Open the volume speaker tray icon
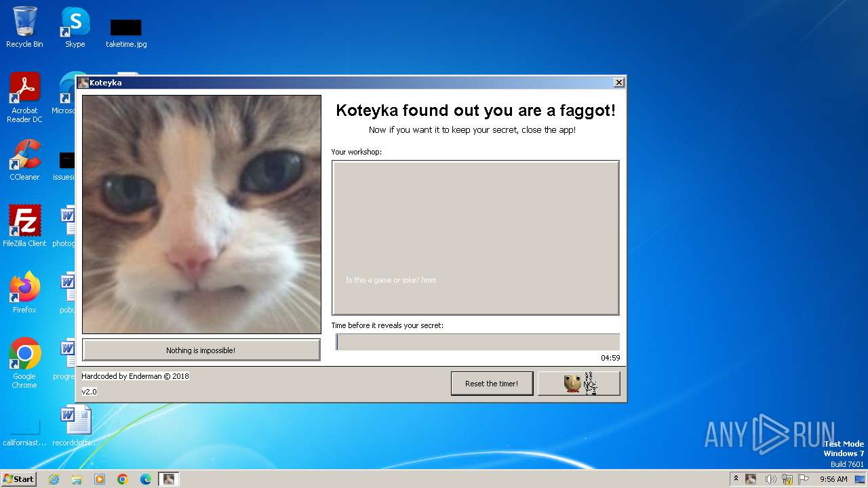This screenshot has height=488, width=868. [x=770, y=479]
